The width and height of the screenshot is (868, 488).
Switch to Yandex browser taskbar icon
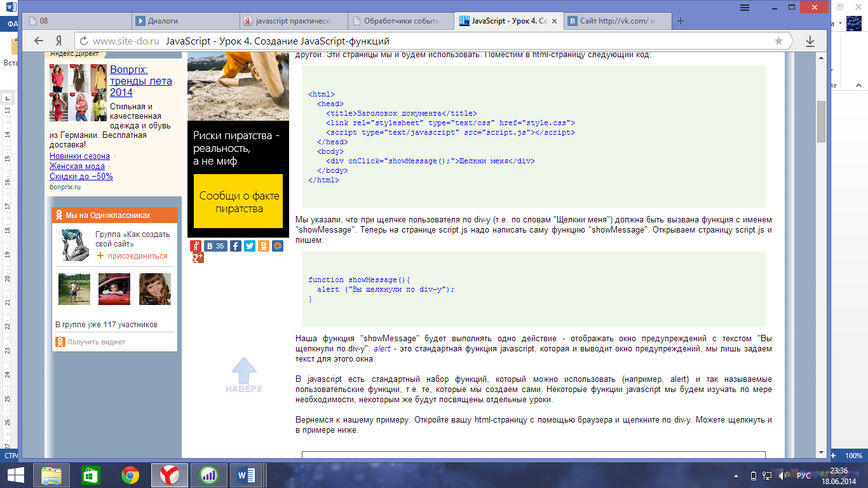[169, 475]
